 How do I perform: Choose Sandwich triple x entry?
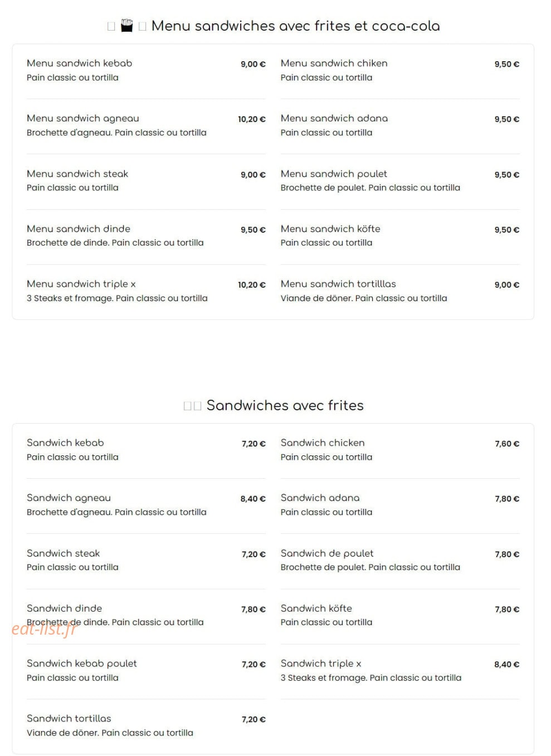[x=400, y=671]
